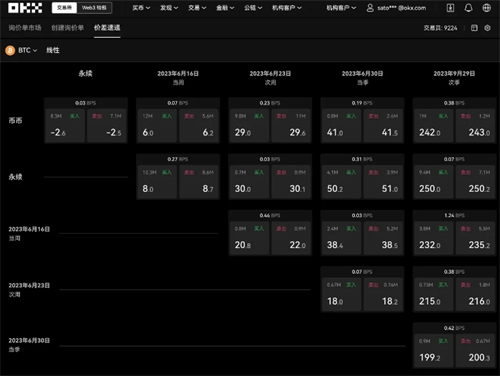500x376 pixels.
Task: Click the orange BTC coin icon
Action: pyautogui.click(x=10, y=50)
